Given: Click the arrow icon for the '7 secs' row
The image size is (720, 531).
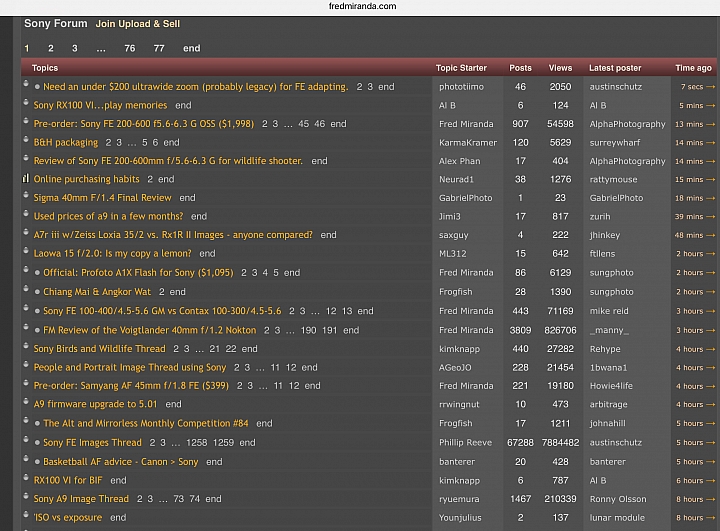Looking at the screenshot, I should 711,87.
